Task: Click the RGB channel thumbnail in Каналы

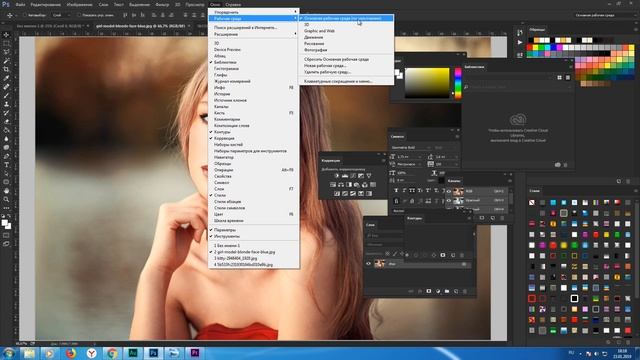Action: [458, 191]
